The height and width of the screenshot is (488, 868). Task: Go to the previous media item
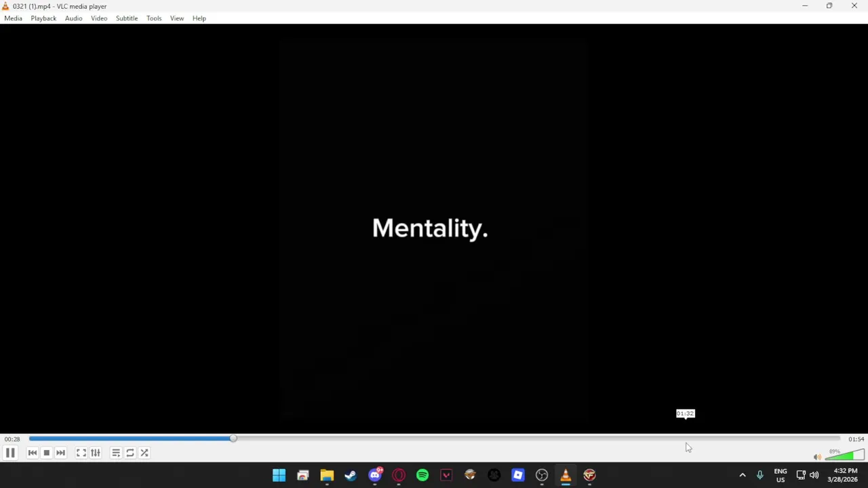coord(32,453)
